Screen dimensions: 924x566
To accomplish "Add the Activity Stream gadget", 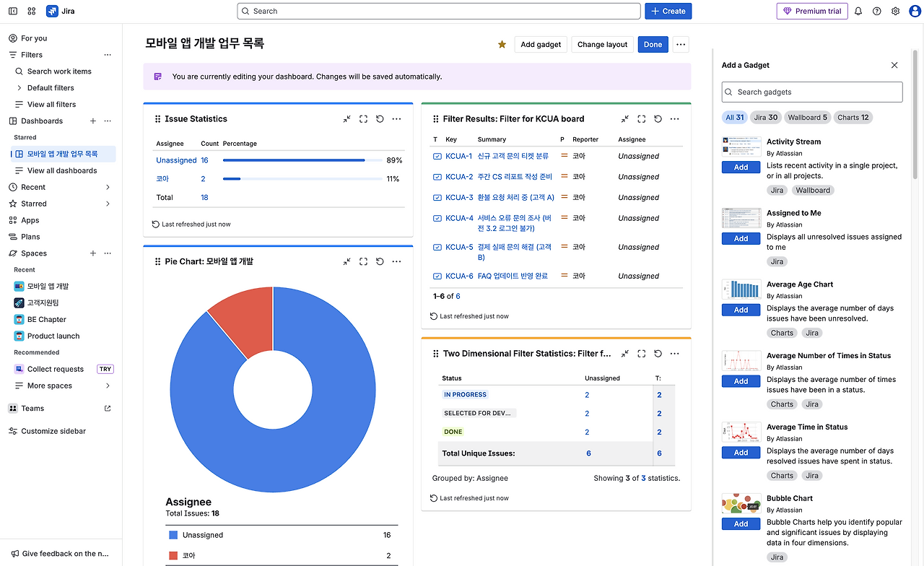I will [741, 167].
